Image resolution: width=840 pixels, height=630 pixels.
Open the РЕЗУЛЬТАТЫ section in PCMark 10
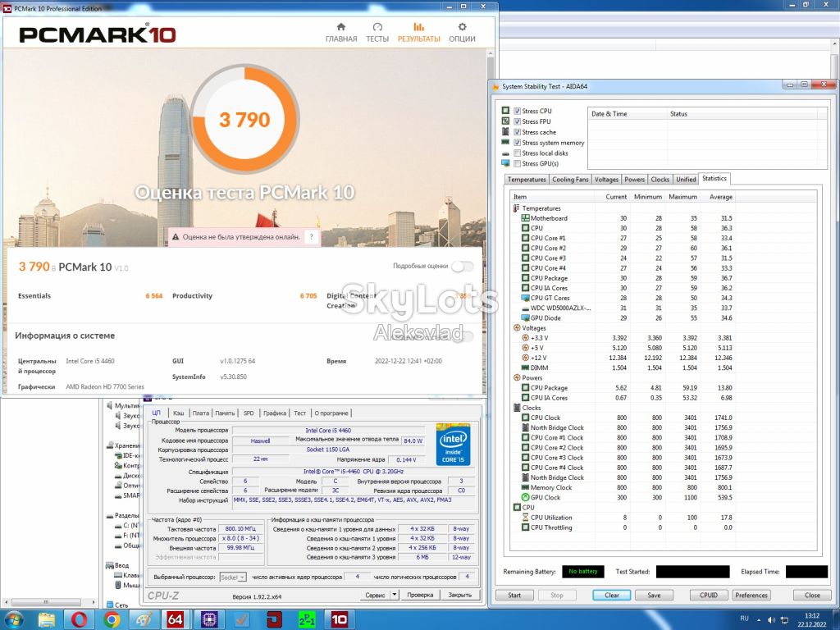click(418, 33)
